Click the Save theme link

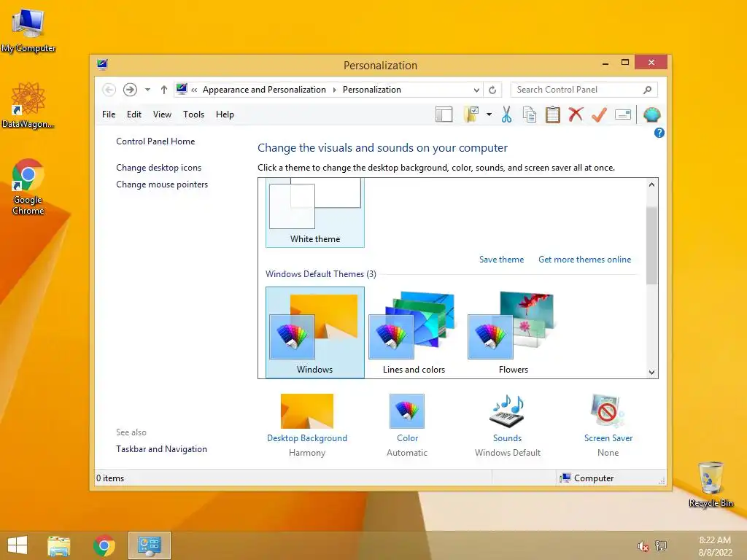(501, 260)
